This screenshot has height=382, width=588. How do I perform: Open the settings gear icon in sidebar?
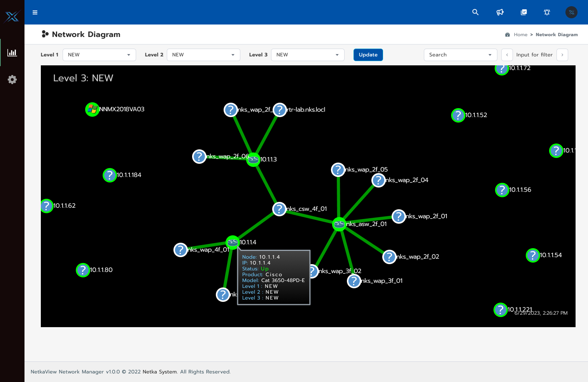click(x=12, y=79)
